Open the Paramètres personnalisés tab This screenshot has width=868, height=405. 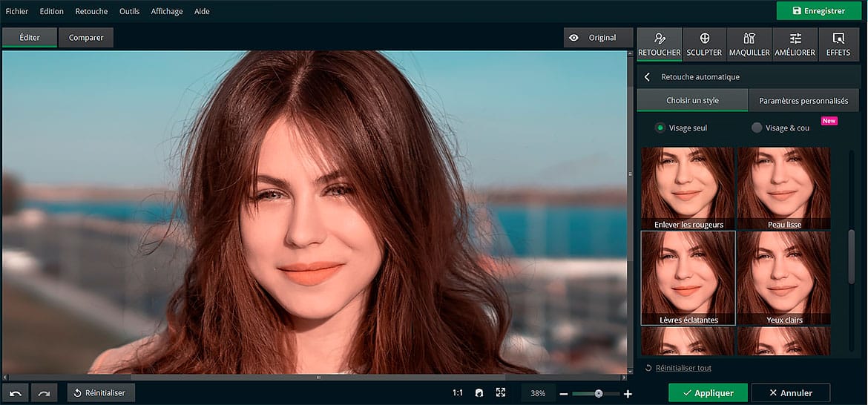point(803,101)
